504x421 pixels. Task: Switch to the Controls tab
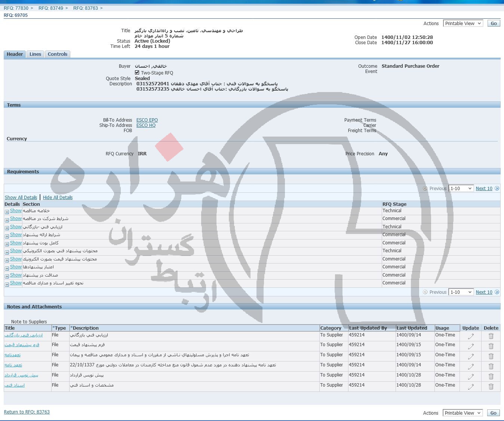(x=57, y=54)
